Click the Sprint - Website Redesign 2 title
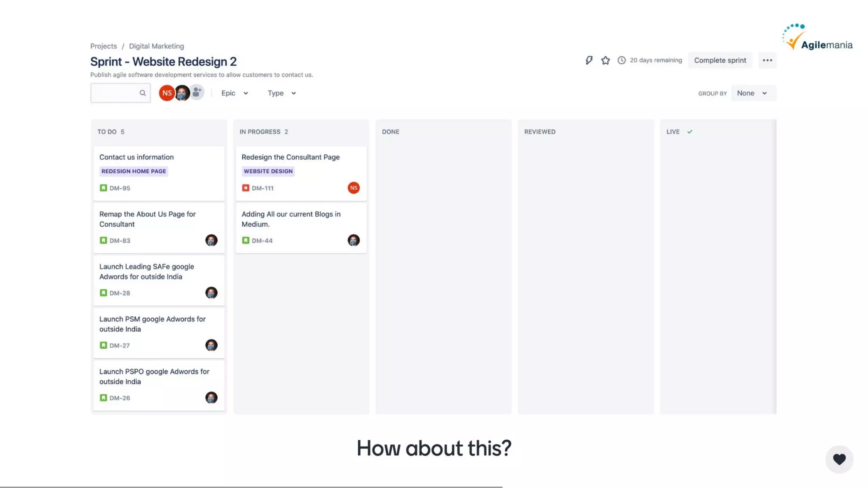Image resolution: width=868 pixels, height=488 pixels. [163, 61]
